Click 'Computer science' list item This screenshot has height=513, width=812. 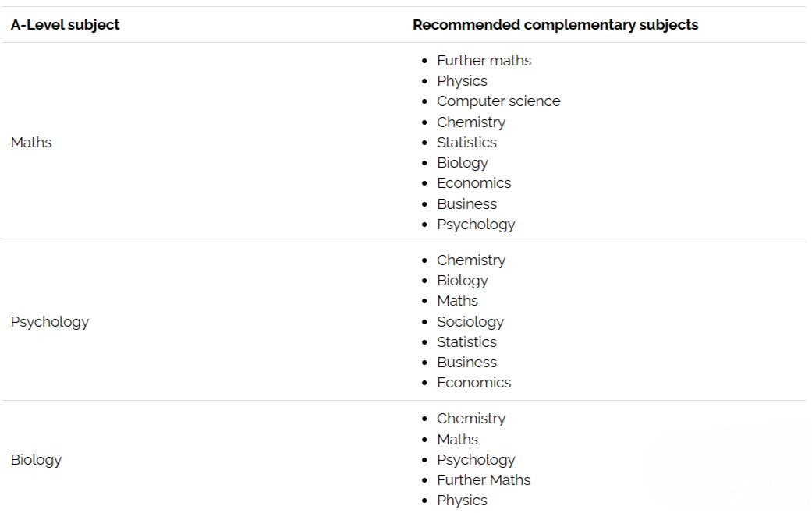498,101
